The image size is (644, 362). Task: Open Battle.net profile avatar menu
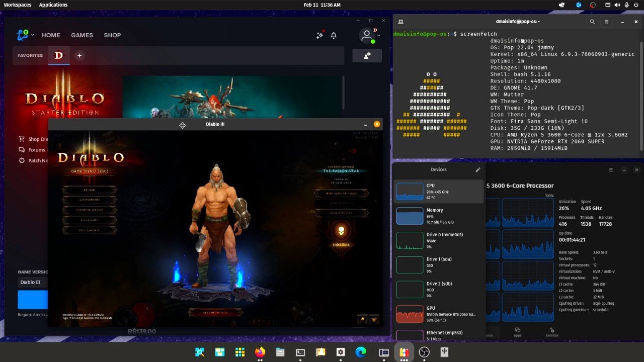(368, 35)
